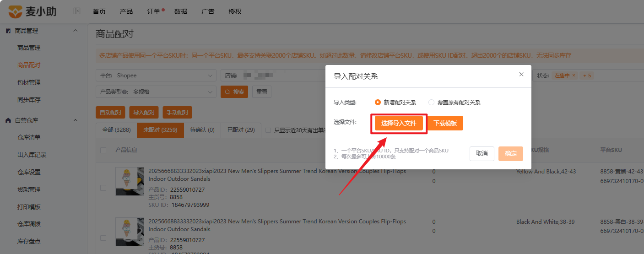Click the 麦小助 logo
644x254 pixels.
[33, 11]
